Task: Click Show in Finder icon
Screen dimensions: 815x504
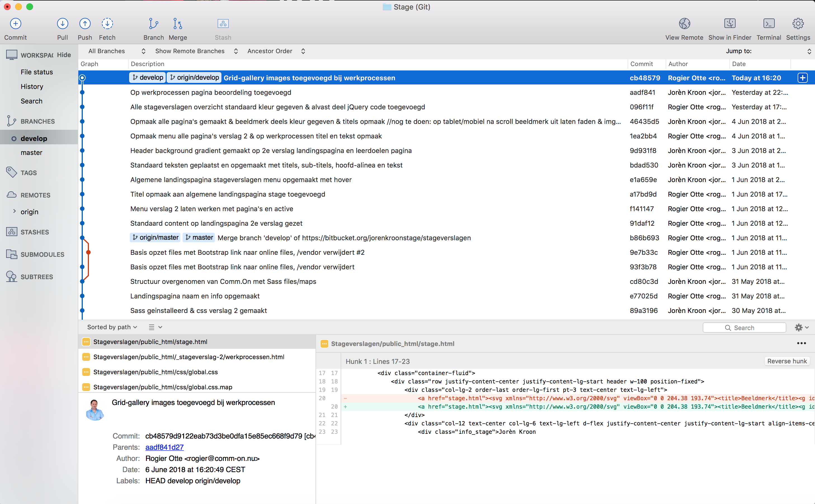Action: 730,24
